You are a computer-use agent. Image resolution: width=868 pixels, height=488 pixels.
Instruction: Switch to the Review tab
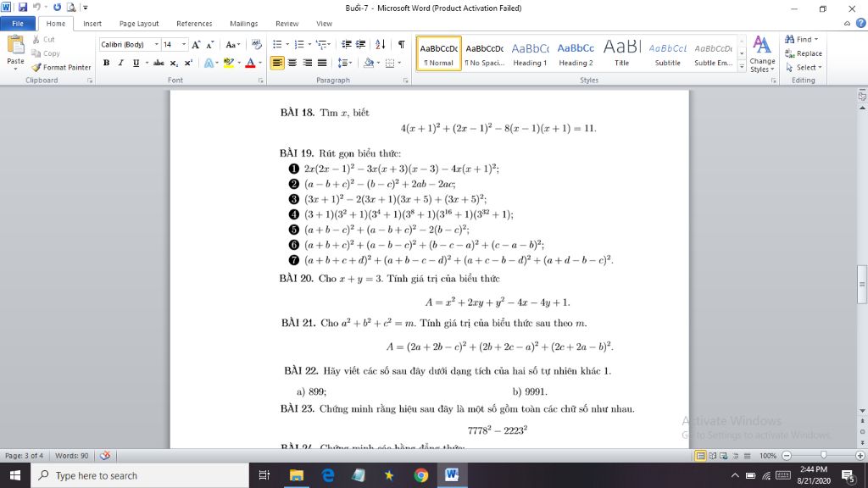287,23
